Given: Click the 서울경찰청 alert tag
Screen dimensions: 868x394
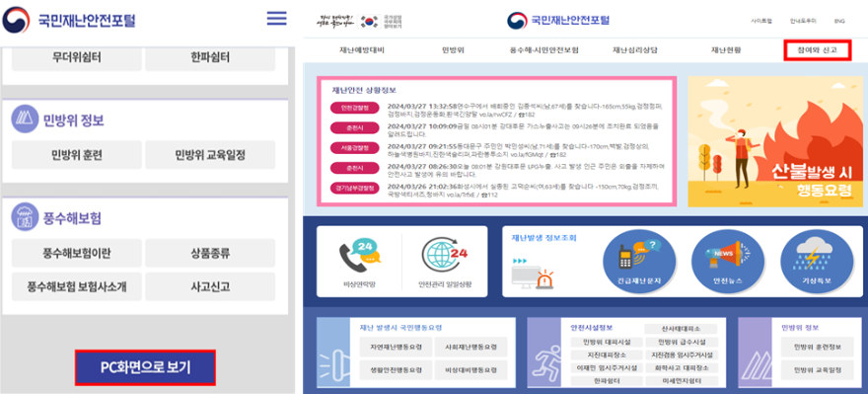Looking at the screenshot, I should pos(354,147).
